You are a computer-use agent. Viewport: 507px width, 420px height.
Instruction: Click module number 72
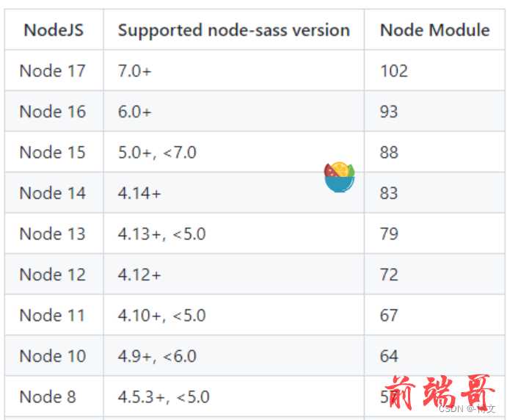pos(389,275)
